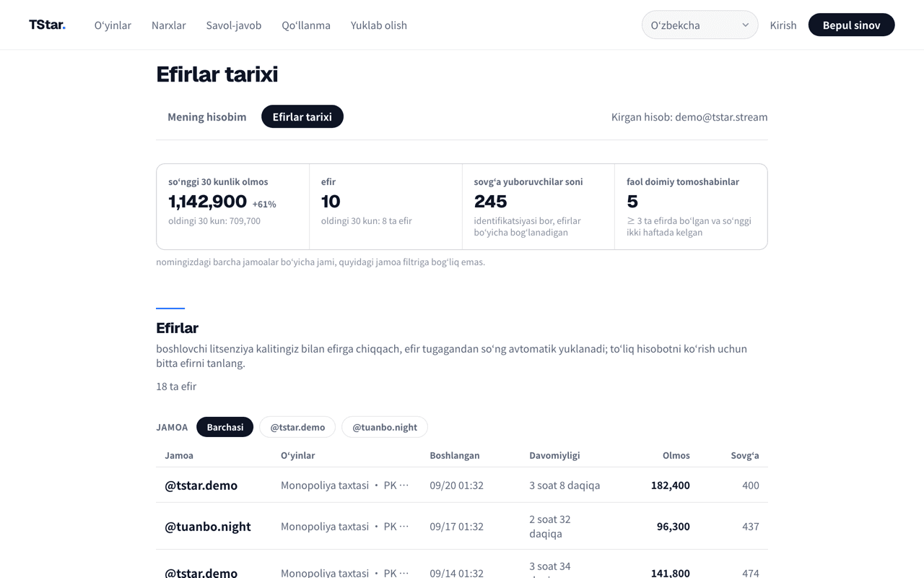Click oldingi 30 kun: 8 ta efir
This screenshot has height=578, width=924.
(x=367, y=221)
